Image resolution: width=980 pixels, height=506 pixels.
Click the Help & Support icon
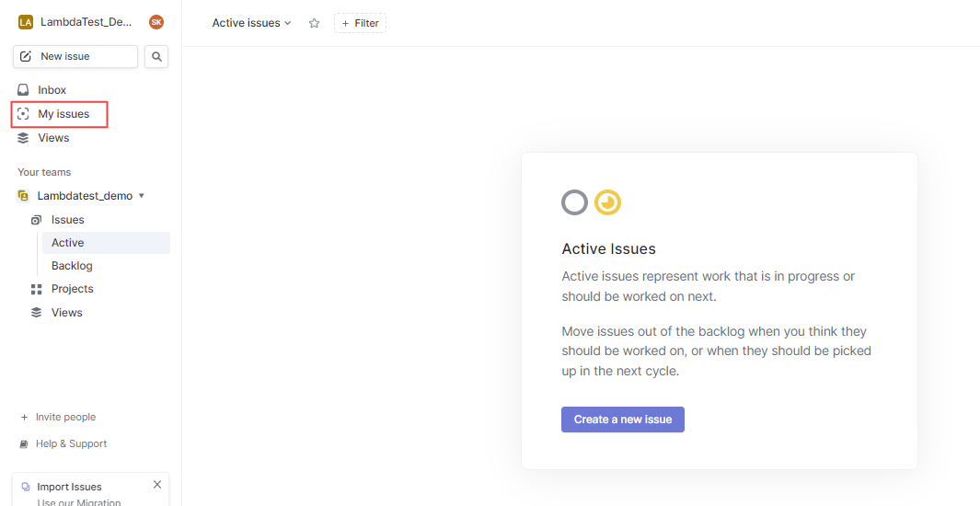tap(25, 444)
